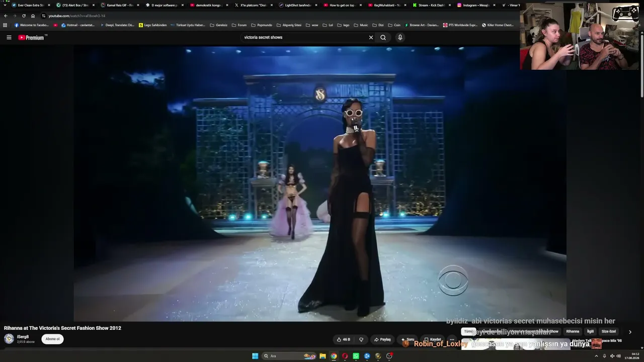The width and height of the screenshot is (644, 362).
Task: Select the 'Size özel' filter chip
Action: pyautogui.click(x=609, y=331)
